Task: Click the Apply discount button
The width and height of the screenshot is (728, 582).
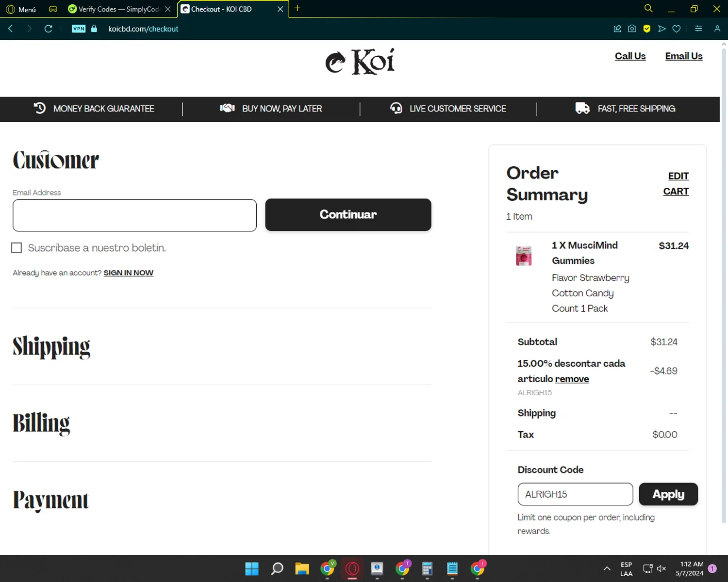Action: pyautogui.click(x=668, y=494)
